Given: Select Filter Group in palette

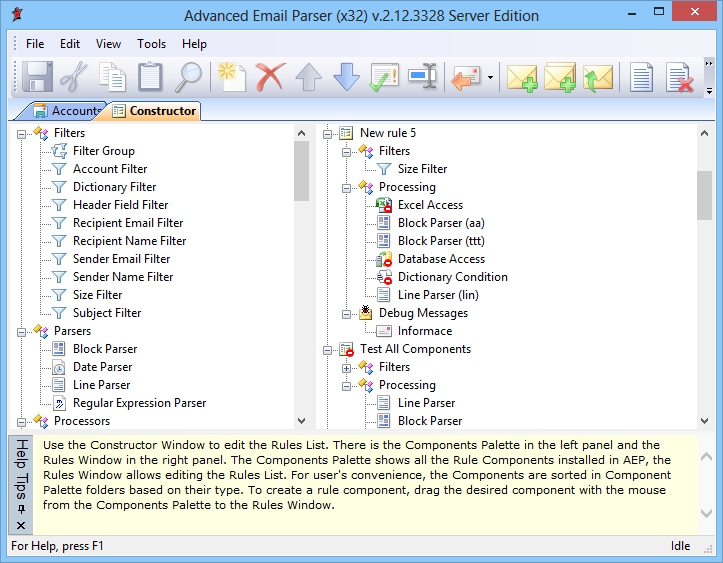Looking at the screenshot, I should click(x=104, y=151).
